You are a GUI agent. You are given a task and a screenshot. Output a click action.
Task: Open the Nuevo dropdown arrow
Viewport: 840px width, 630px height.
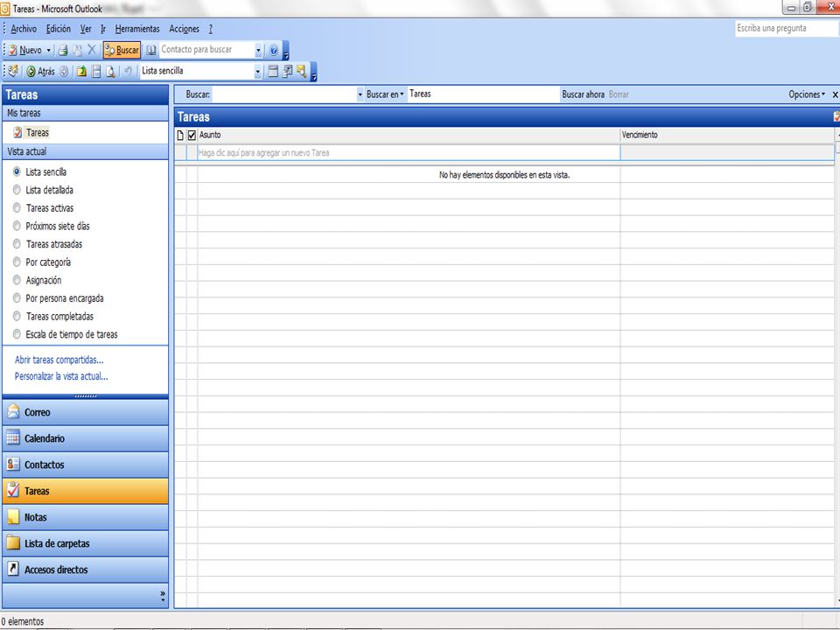[x=48, y=51]
